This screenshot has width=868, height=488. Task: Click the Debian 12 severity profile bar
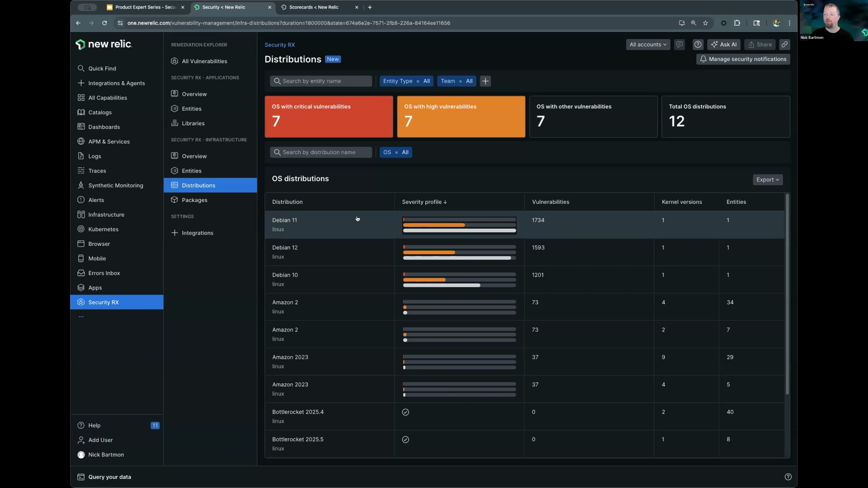pyautogui.click(x=459, y=252)
